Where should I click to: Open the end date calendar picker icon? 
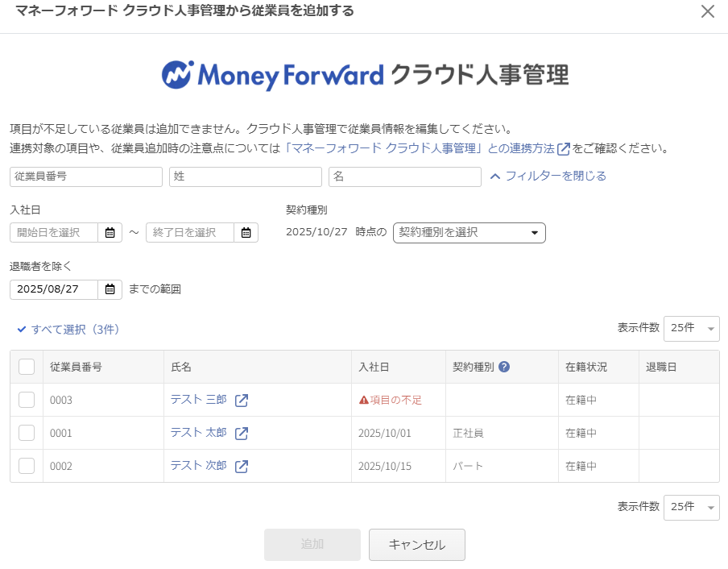[246, 233]
